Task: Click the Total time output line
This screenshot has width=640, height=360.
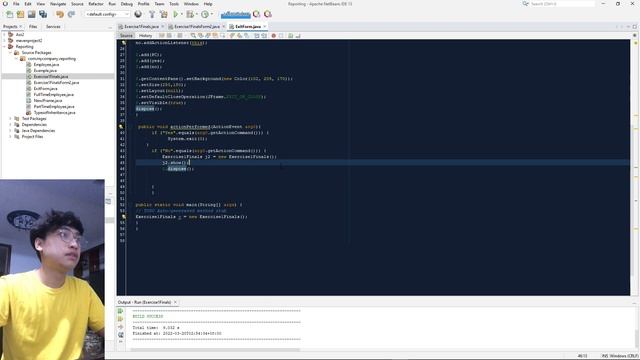Action: pos(156,328)
